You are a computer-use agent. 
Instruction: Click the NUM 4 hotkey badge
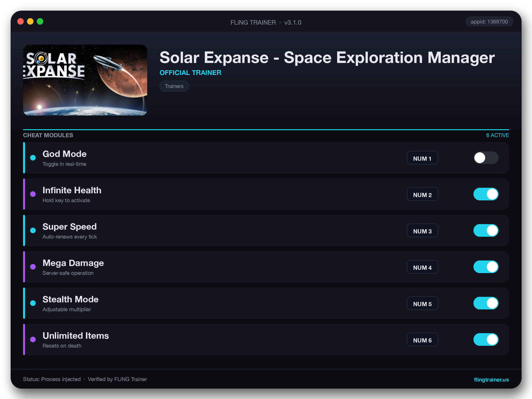point(422,267)
